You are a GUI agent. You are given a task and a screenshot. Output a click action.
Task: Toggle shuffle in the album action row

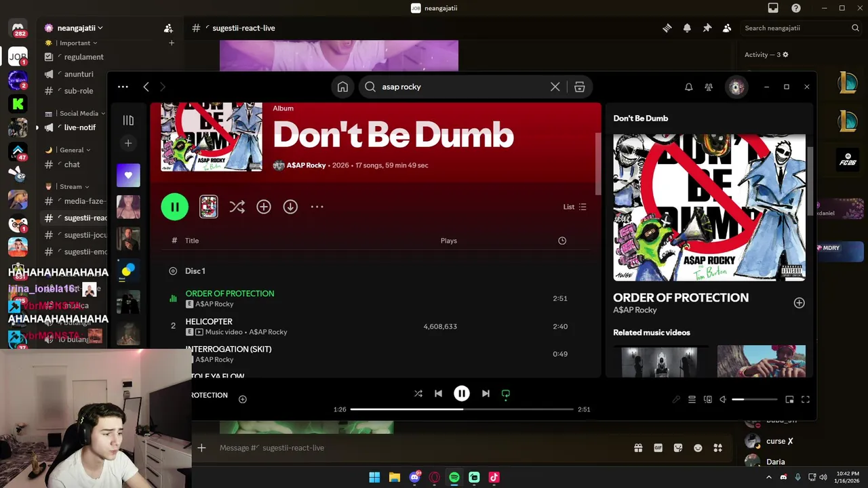pos(237,207)
